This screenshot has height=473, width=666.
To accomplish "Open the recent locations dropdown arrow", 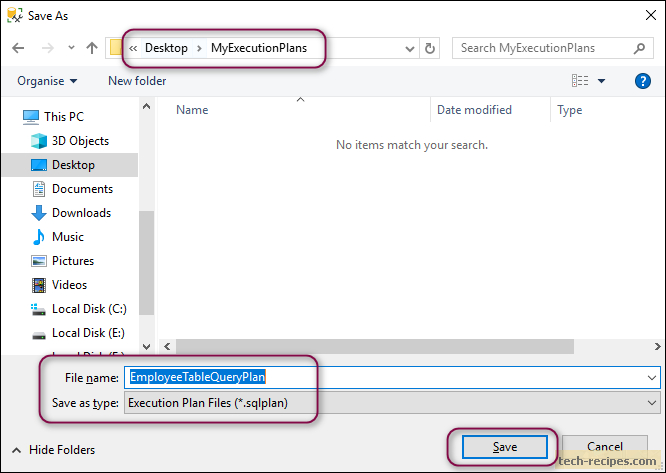I will coord(71,48).
